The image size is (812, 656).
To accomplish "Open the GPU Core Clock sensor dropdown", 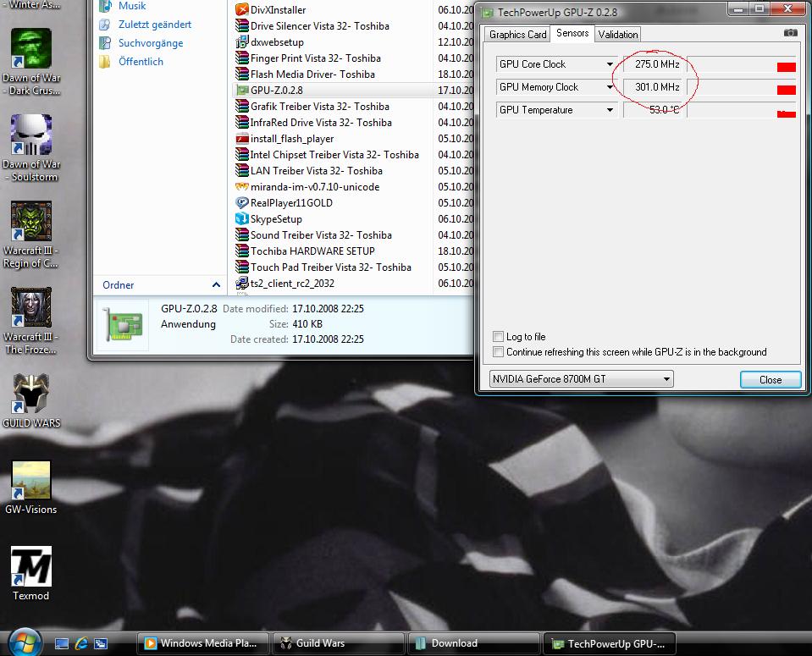I will tap(610, 64).
